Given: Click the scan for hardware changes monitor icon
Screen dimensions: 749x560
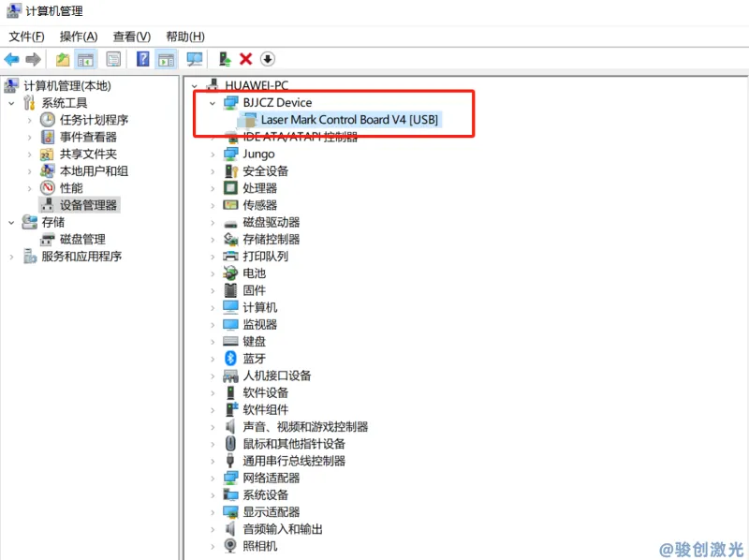Looking at the screenshot, I should (195, 59).
